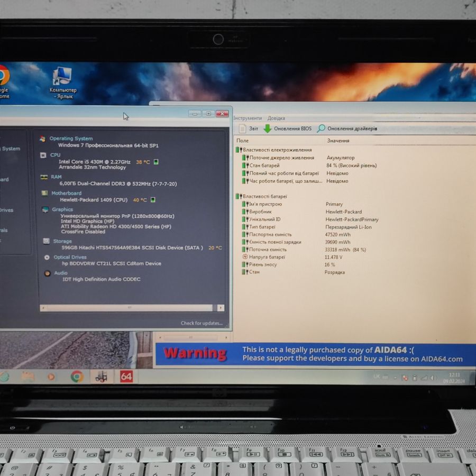
Task: Click the green CPU temperature indicator
Action: tap(156, 162)
